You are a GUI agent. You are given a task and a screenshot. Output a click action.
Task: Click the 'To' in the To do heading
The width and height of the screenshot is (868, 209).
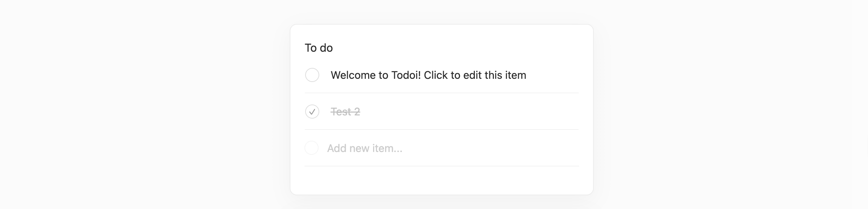(310, 48)
